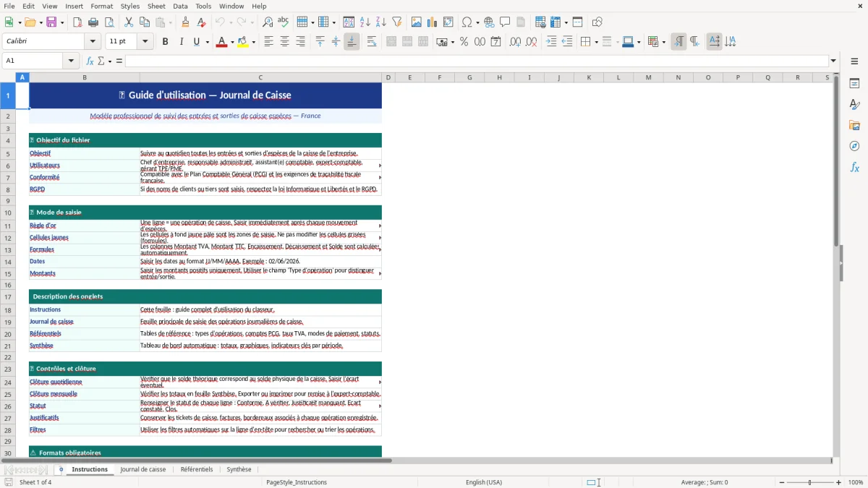Run the spelling check (abc) icon
This screenshot has width=868, height=488.
point(283,22)
